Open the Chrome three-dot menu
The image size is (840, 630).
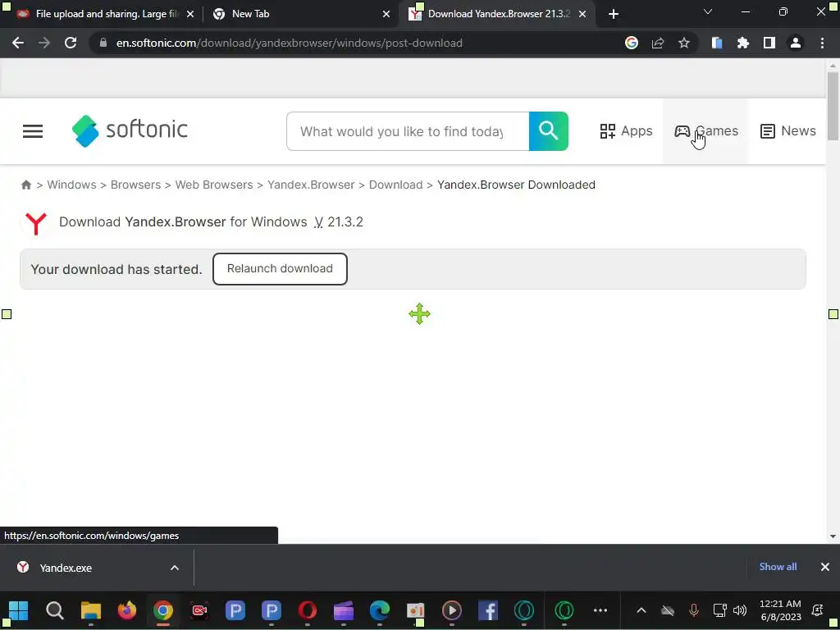point(822,43)
